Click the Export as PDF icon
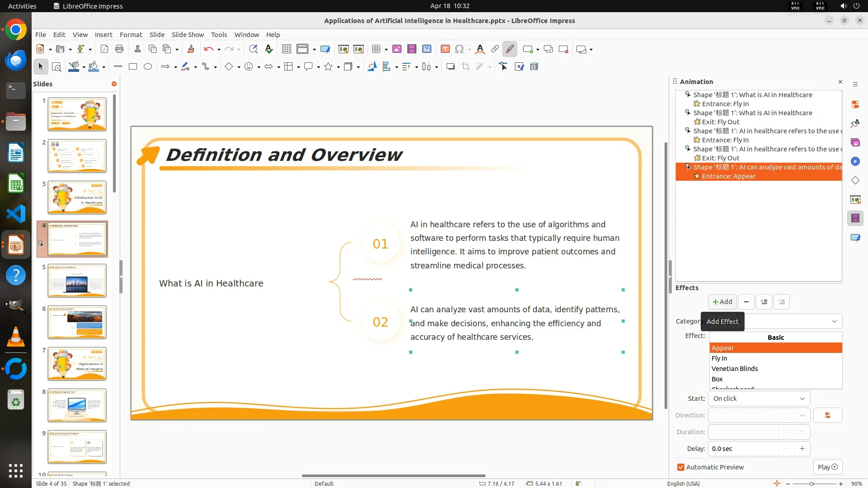Image resolution: width=868 pixels, height=488 pixels. [104, 49]
